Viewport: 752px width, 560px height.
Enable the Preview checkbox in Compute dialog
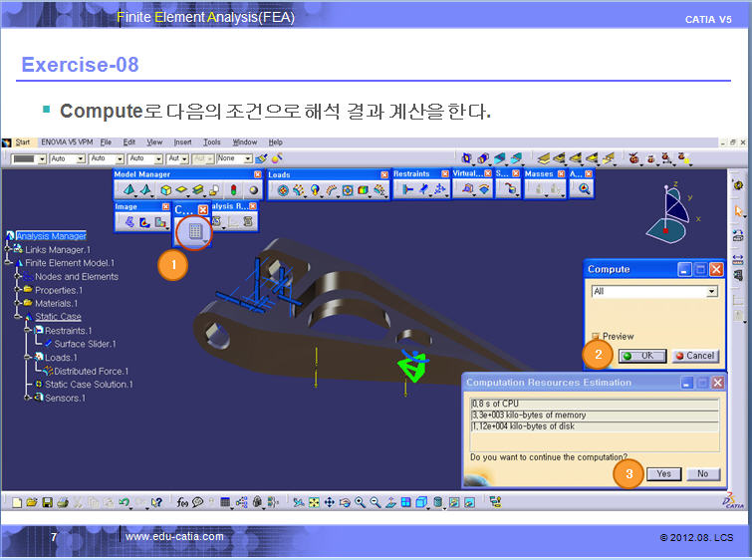pos(595,337)
